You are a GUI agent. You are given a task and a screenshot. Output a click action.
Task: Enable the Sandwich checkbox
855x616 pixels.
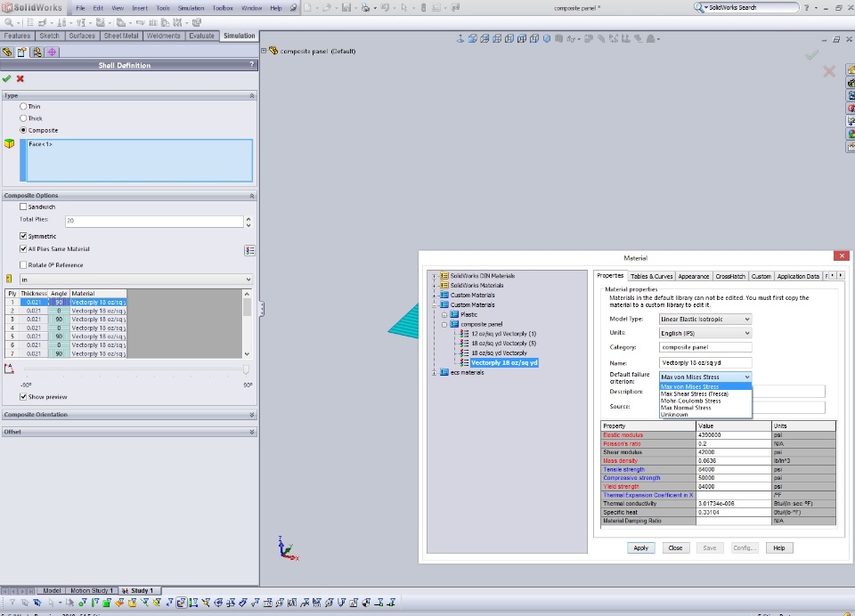(24, 207)
